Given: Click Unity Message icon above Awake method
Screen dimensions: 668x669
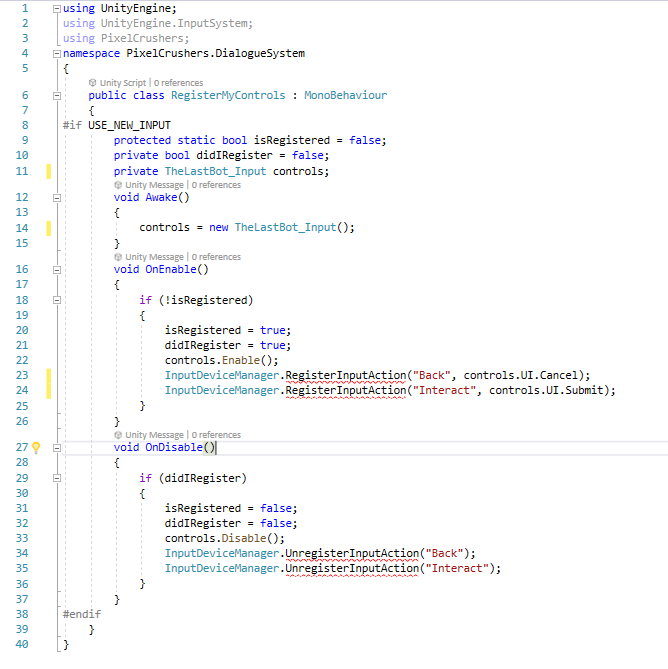Looking at the screenshot, I should (118, 185).
